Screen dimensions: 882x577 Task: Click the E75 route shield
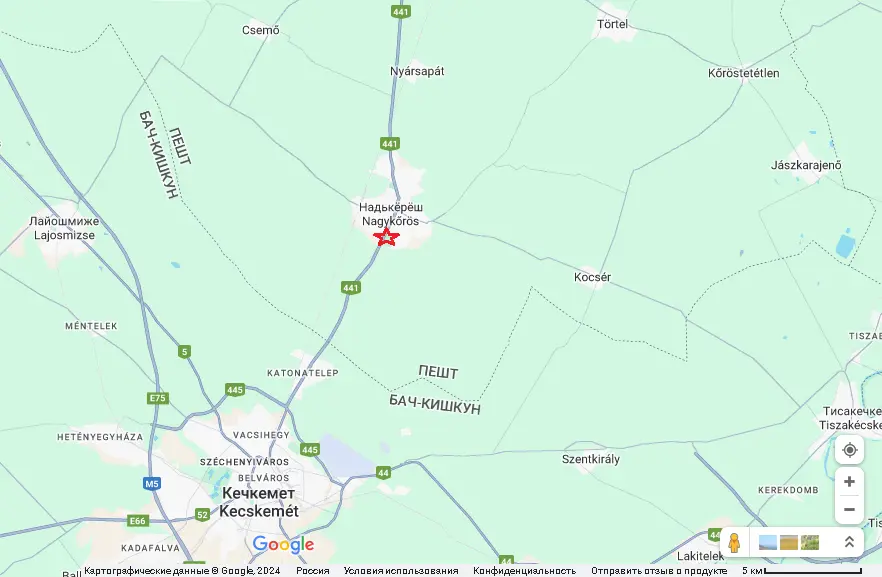tap(158, 398)
